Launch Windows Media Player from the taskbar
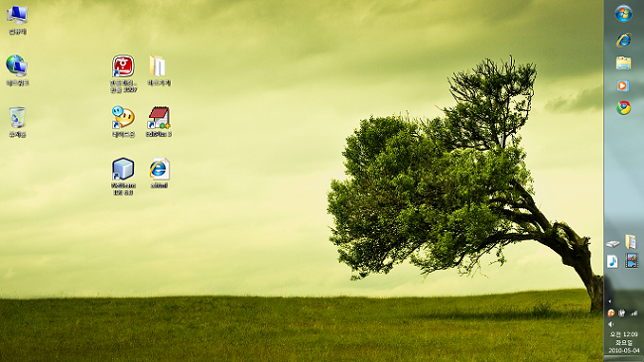 [623, 85]
